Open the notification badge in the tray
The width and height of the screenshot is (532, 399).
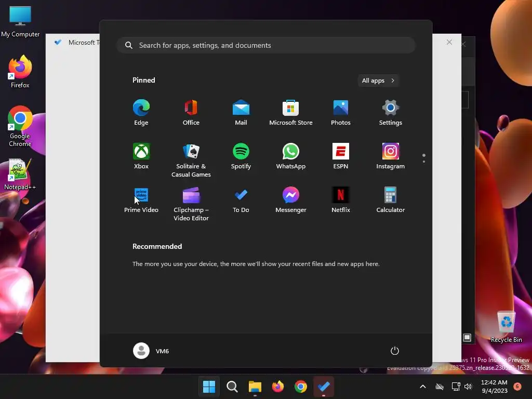517,386
